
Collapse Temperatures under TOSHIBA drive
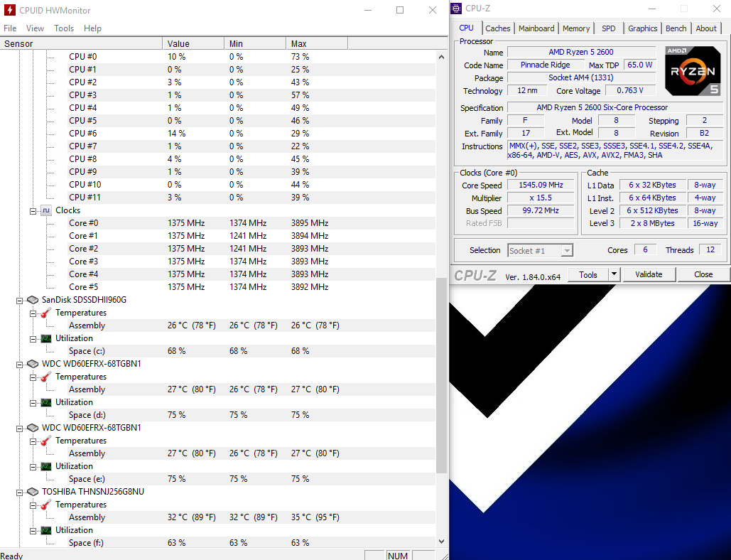33,505
